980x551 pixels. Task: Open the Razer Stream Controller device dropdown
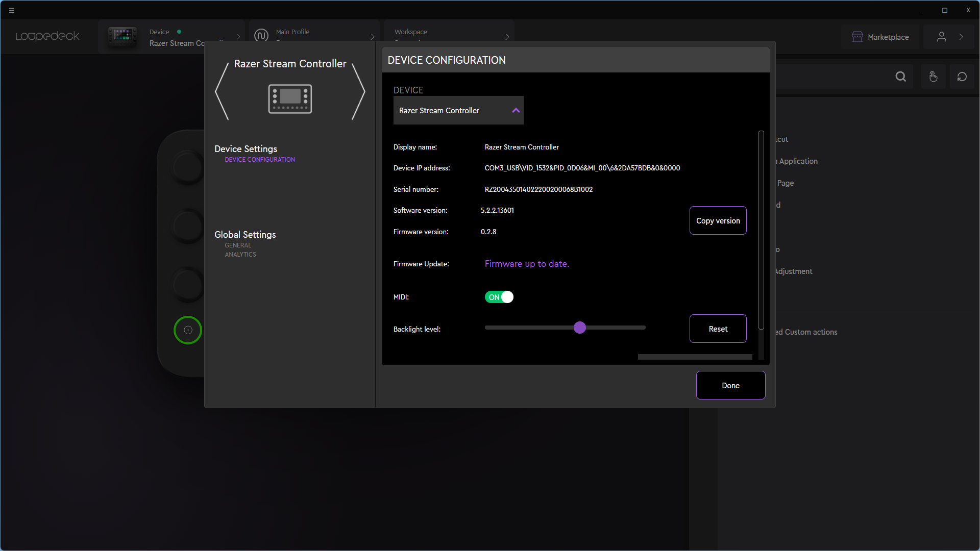tap(458, 110)
